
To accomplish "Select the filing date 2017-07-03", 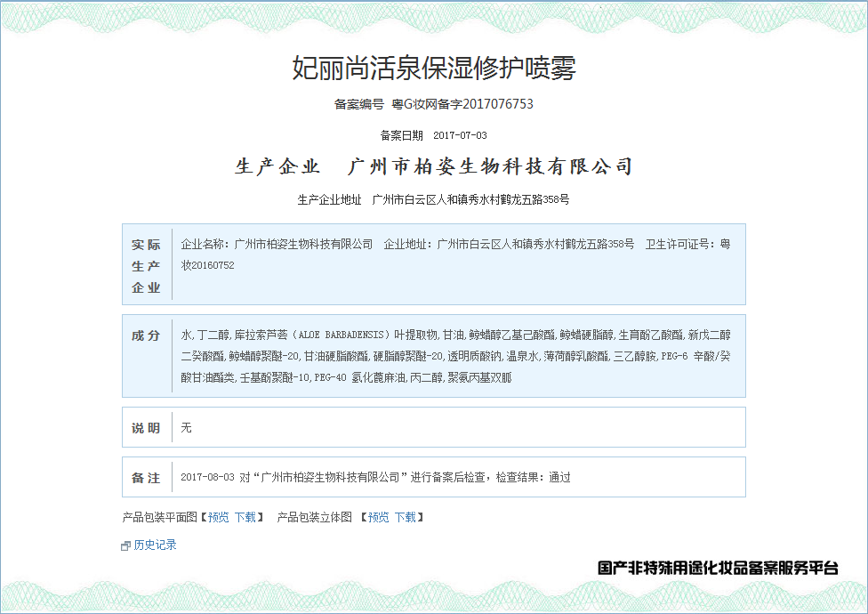I will pyautogui.click(x=460, y=135).
